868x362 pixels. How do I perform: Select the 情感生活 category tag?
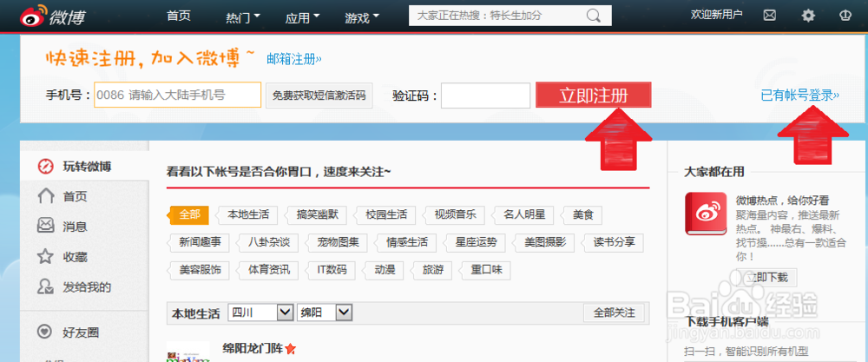pyautogui.click(x=407, y=242)
